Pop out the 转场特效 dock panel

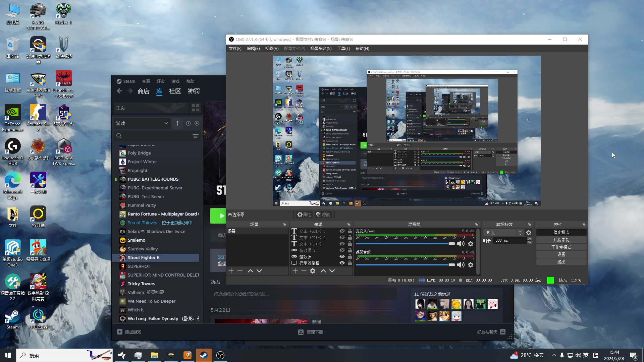[x=530, y=224]
